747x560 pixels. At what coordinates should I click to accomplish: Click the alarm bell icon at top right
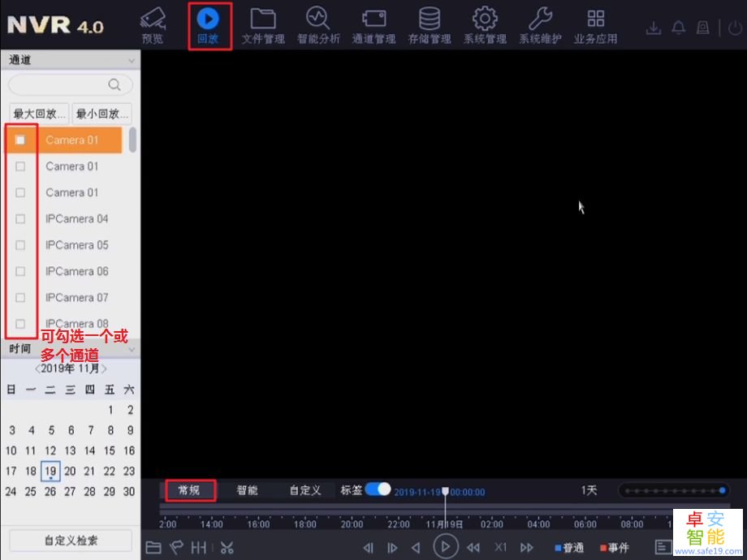[x=678, y=27]
